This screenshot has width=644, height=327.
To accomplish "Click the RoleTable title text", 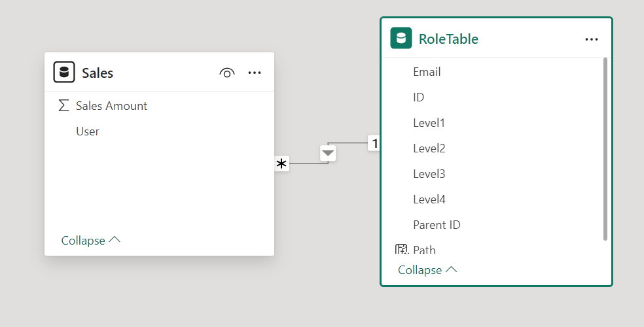I will pos(448,39).
